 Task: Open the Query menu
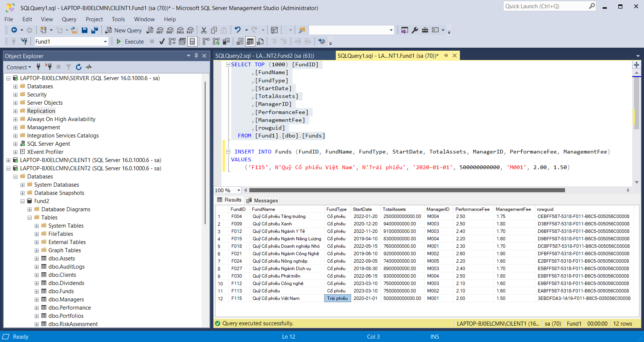coord(69,19)
